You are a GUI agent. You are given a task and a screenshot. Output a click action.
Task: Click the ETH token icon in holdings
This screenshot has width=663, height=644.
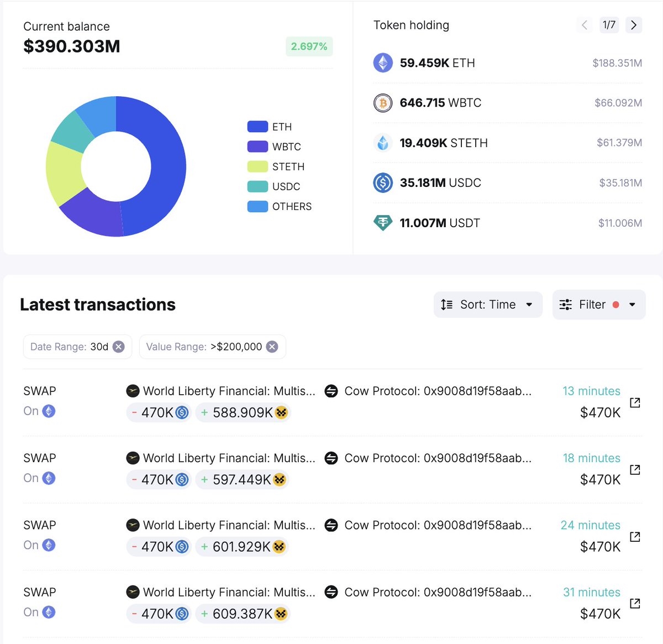coord(383,63)
